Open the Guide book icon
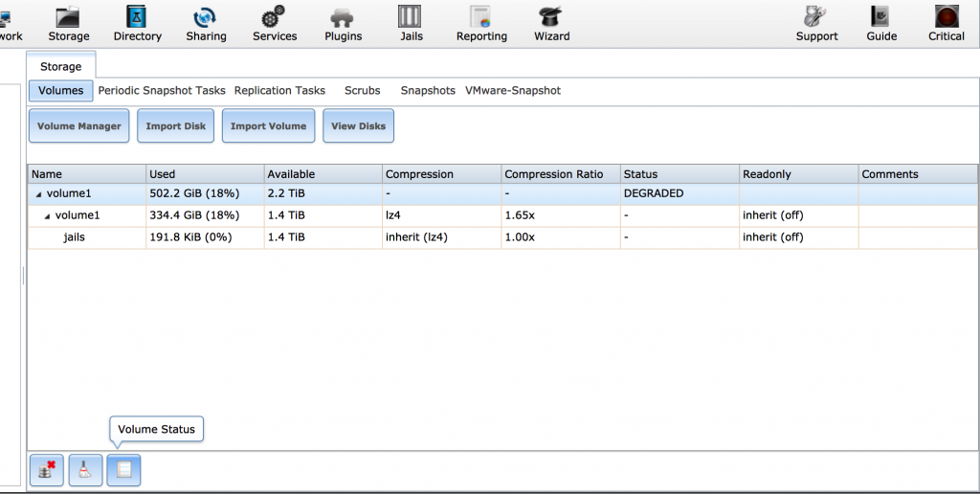Viewport: 980px width, 494px height. point(881,23)
